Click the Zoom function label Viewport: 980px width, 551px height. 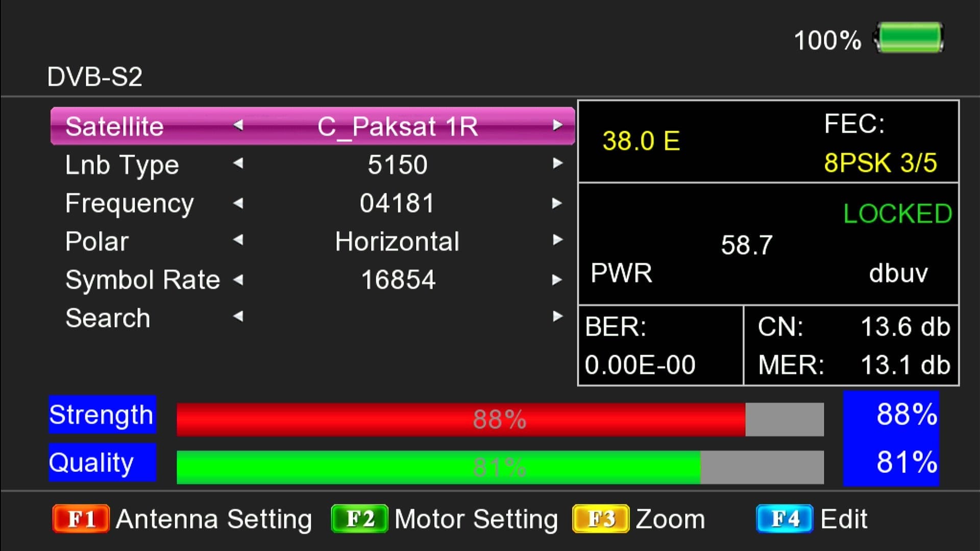point(670,519)
